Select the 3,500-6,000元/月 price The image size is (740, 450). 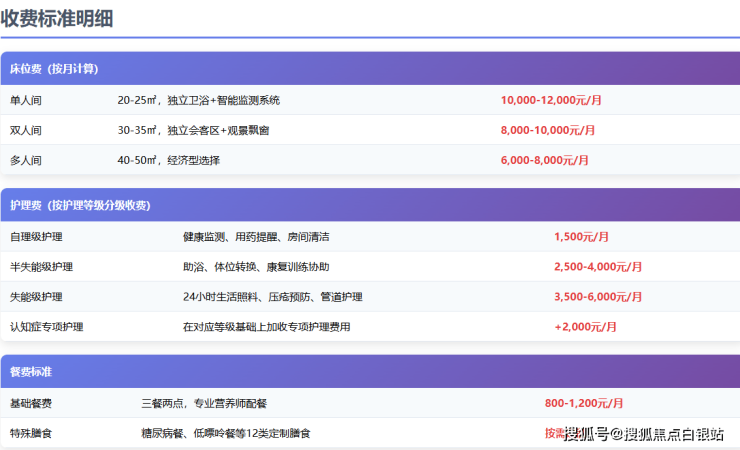pos(598,297)
